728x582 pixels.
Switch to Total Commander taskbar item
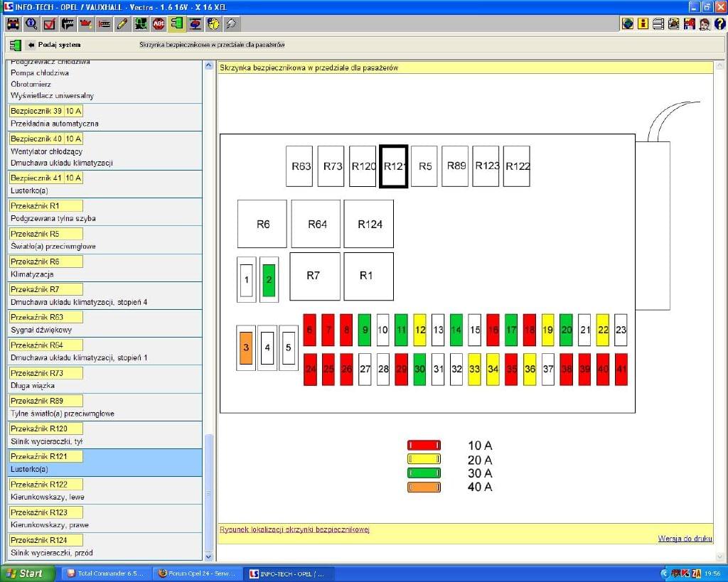tap(107, 573)
